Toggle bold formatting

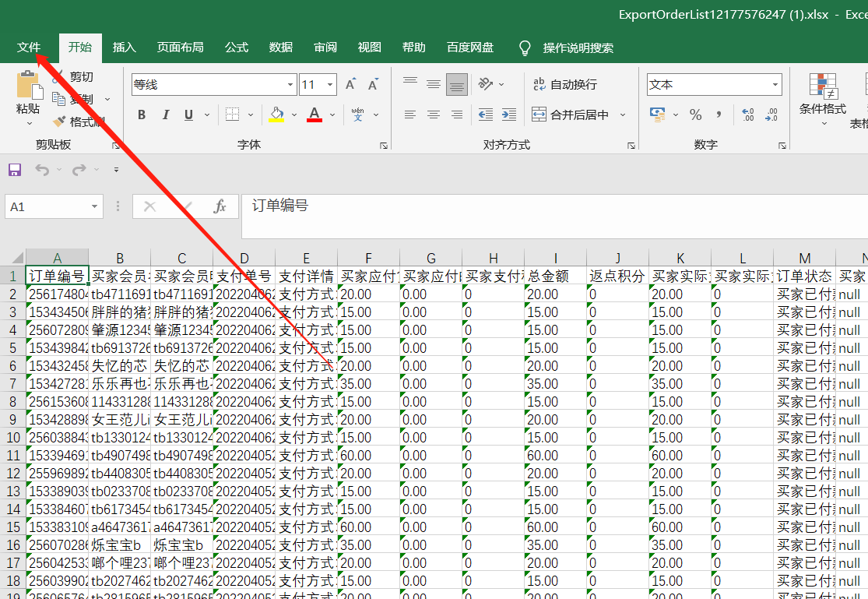pyautogui.click(x=142, y=115)
